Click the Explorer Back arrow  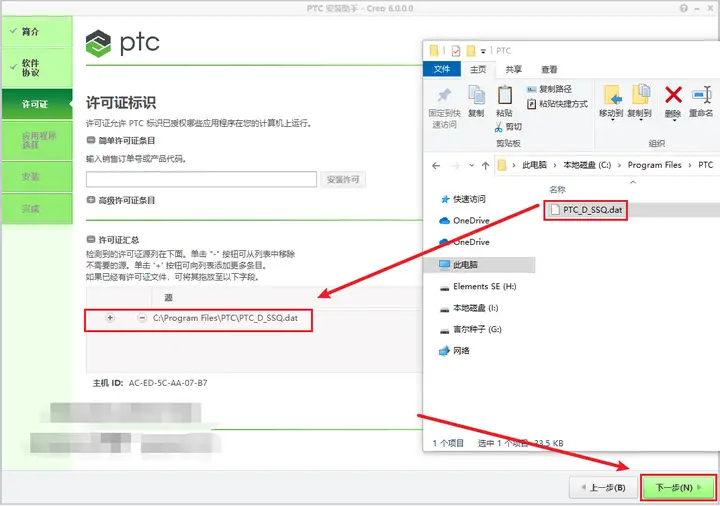pos(436,165)
